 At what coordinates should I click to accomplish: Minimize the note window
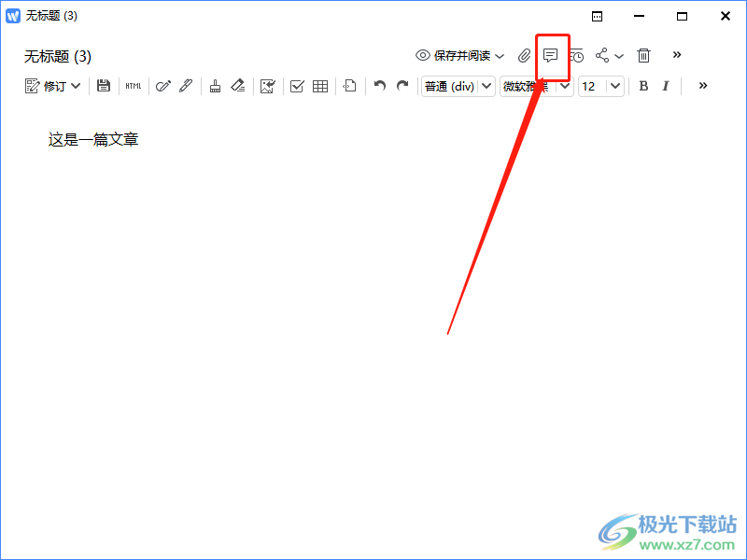click(x=639, y=16)
